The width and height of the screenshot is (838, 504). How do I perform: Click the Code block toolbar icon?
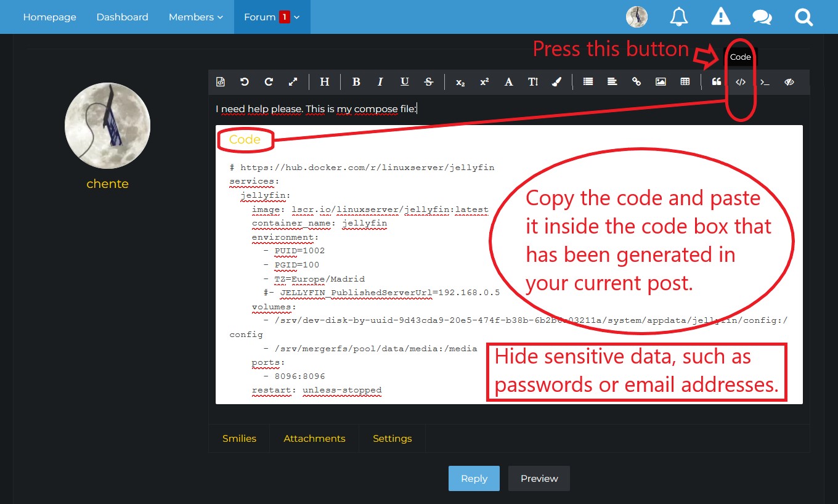741,82
